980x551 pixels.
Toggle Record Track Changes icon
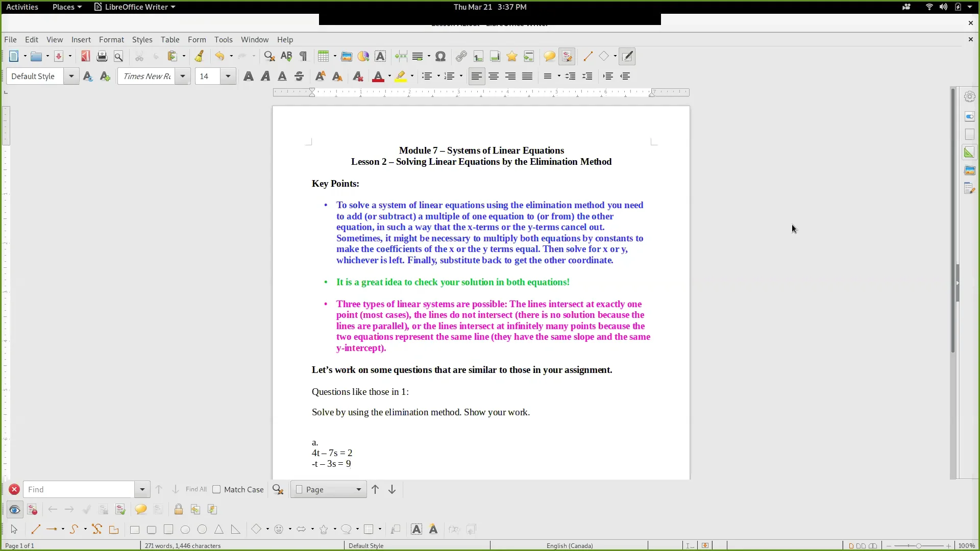(x=32, y=509)
